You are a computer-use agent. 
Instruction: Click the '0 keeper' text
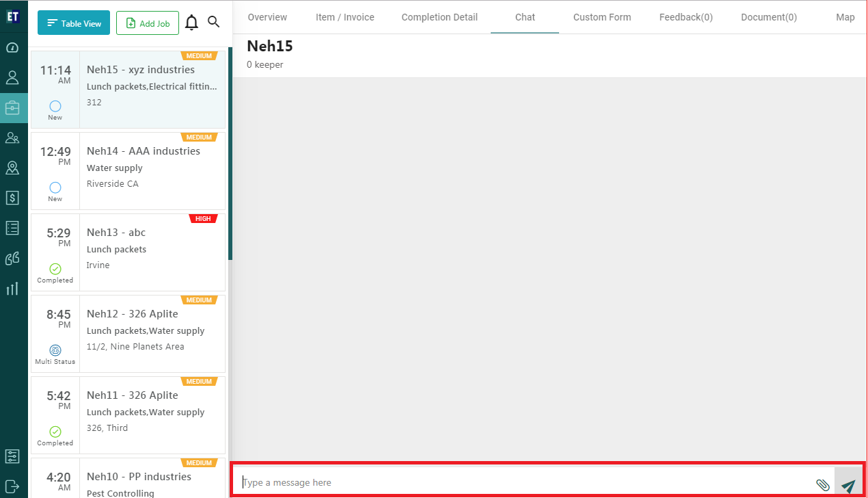265,65
